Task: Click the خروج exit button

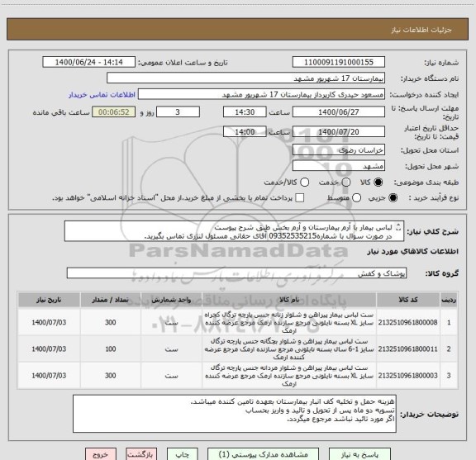Action: point(101,454)
